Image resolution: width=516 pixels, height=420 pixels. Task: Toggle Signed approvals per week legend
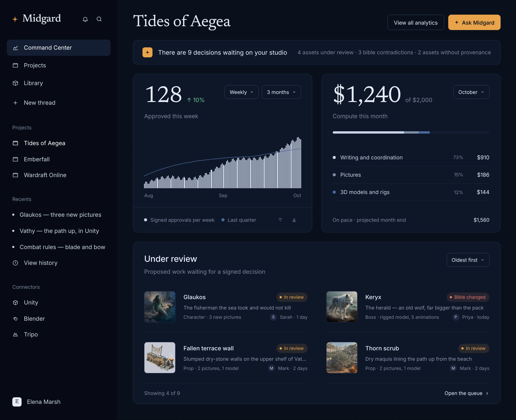pyautogui.click(x=179, y=220)
